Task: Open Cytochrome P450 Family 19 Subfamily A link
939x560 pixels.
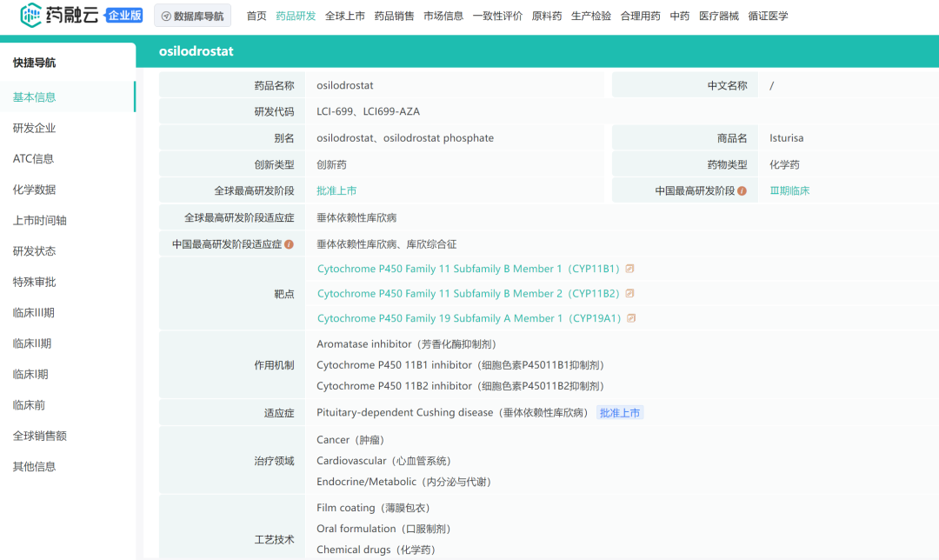Action: (x=469, y=318)
